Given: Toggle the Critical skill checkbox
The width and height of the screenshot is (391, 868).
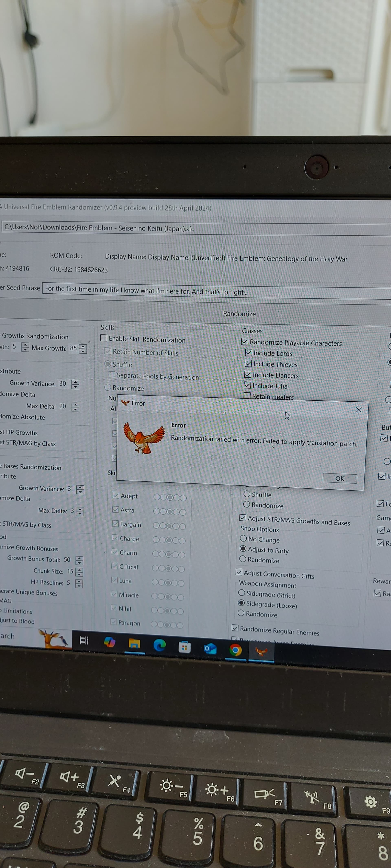Looking at the screenshot, I should (x=114, y=566).
